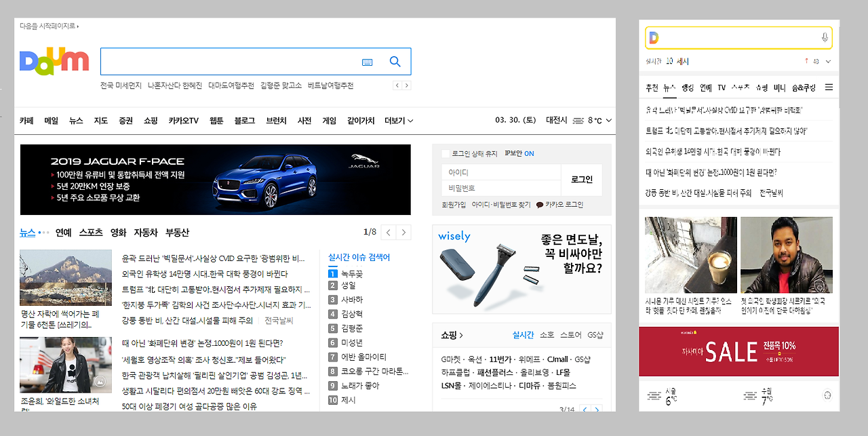Click rank 3 badge for 사바하
Screen dimensions: 868x436
tap(332, 300)
